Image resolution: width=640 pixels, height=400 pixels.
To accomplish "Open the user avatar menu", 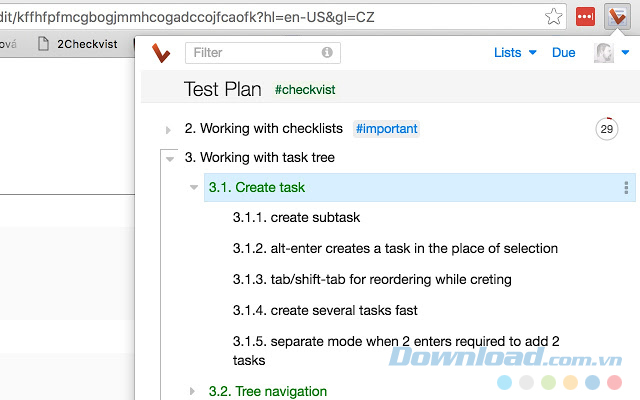I will click(x=604, y=53).
